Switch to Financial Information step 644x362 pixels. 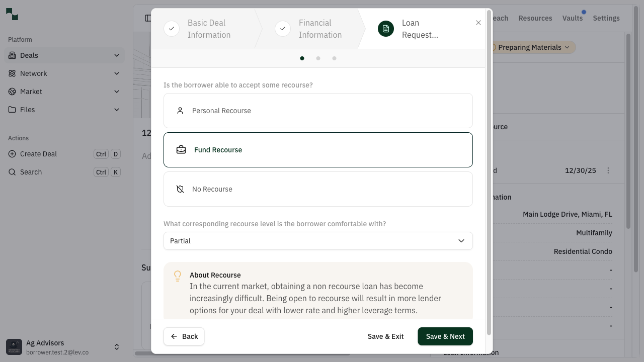click(x=316, y=29)
